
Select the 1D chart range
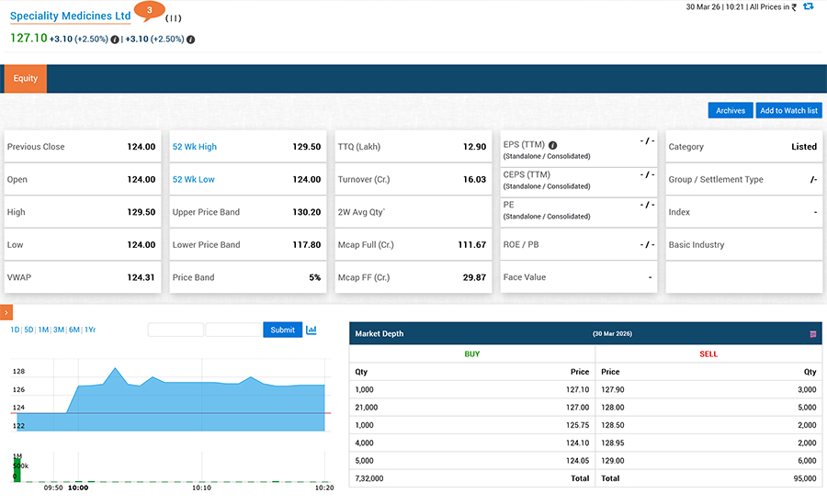[15, 330]
